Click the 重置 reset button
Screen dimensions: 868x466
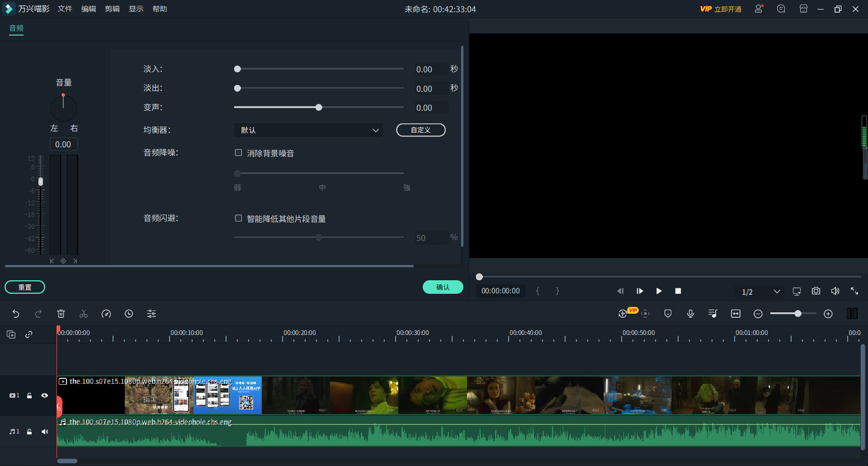pos(24,287)
